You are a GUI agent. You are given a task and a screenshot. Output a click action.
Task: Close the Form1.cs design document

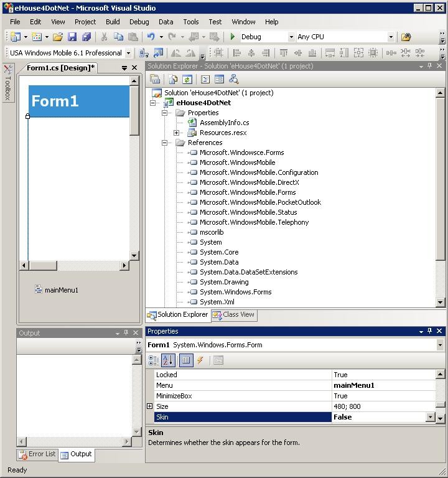(134, 68)
